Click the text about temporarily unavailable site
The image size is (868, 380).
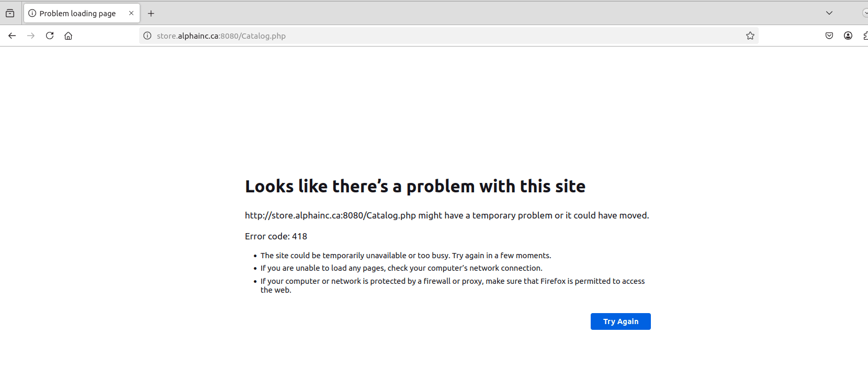[405, 256]
